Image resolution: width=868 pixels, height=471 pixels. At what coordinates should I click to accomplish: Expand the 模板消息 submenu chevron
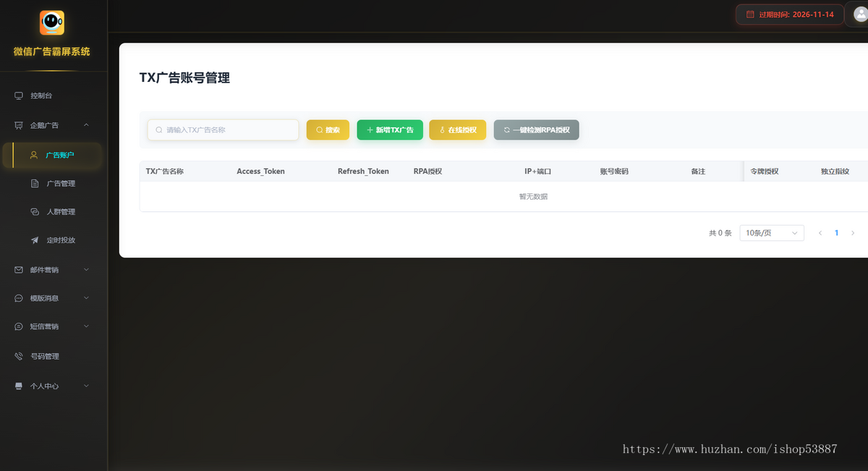pos(87,298)
